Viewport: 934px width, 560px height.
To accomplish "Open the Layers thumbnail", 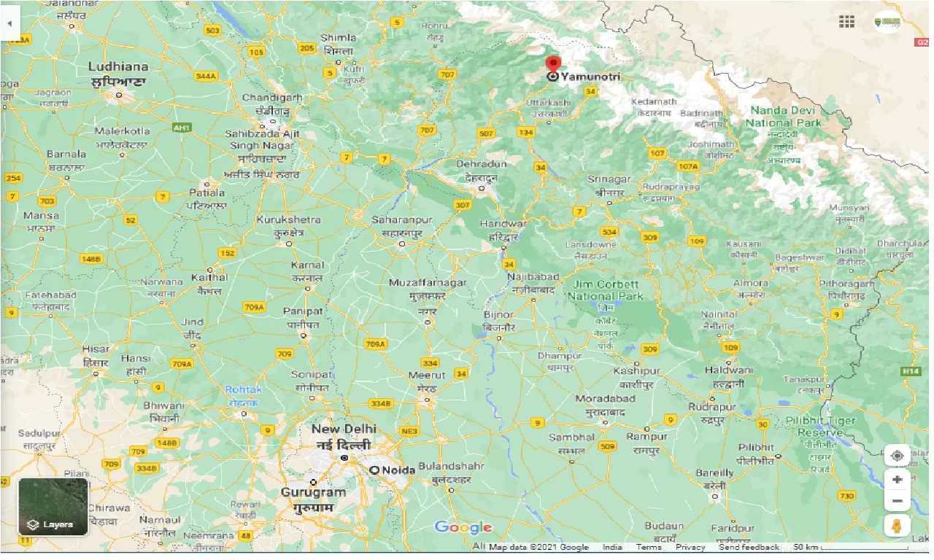I will pos(53,506).
